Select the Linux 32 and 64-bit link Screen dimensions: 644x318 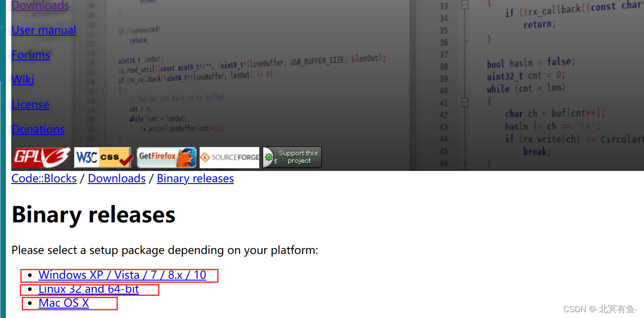coord(89,289)
